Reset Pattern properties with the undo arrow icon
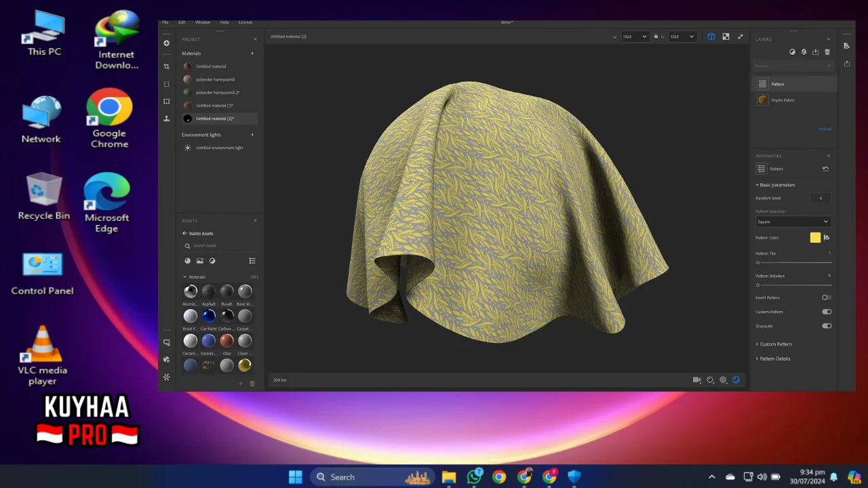This screenshot has width=868, height=488. coord(826,169)
